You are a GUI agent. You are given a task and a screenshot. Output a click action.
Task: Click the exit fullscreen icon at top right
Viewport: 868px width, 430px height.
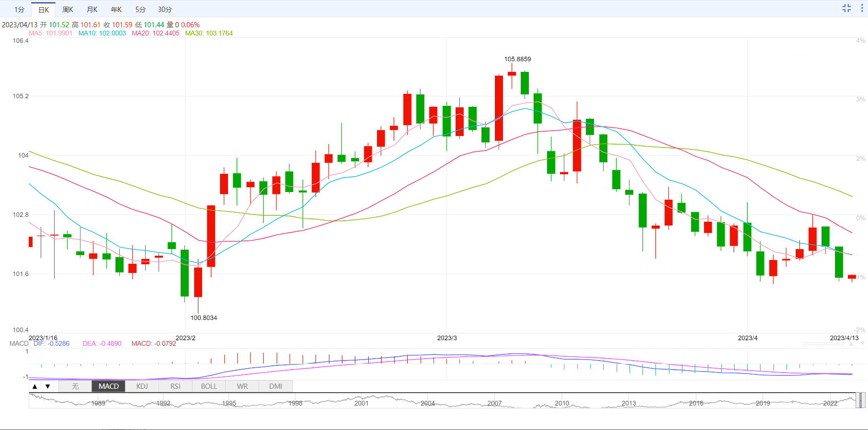pyautogui.click(x=846, y=8)
